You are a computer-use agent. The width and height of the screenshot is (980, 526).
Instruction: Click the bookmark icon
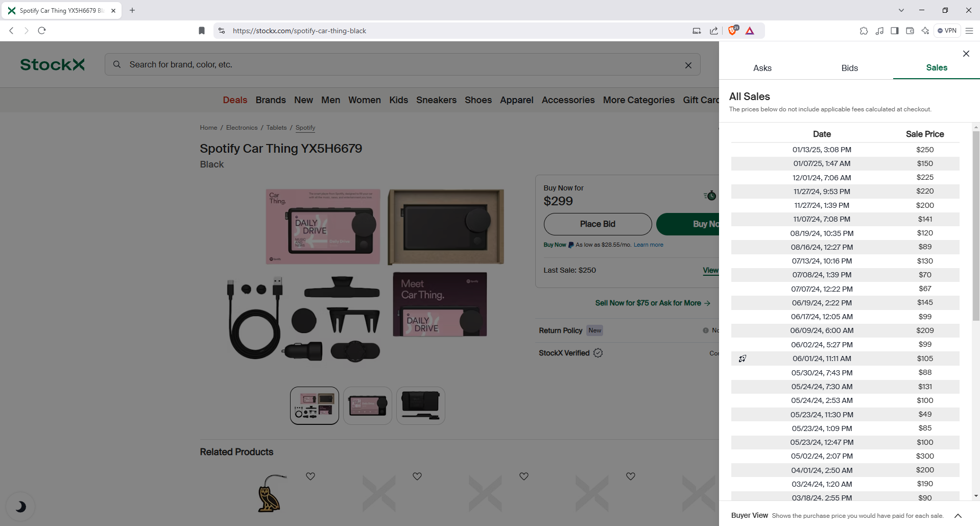(202, 31)
